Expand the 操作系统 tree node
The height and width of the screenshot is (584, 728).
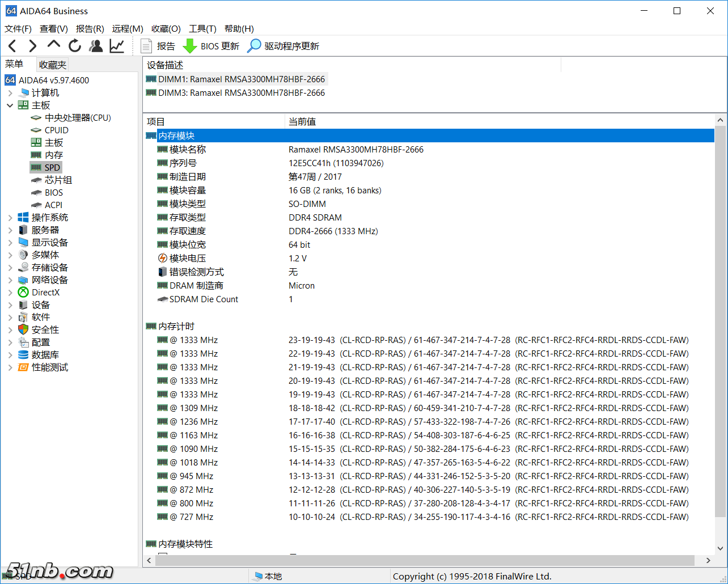click(10, 218)
